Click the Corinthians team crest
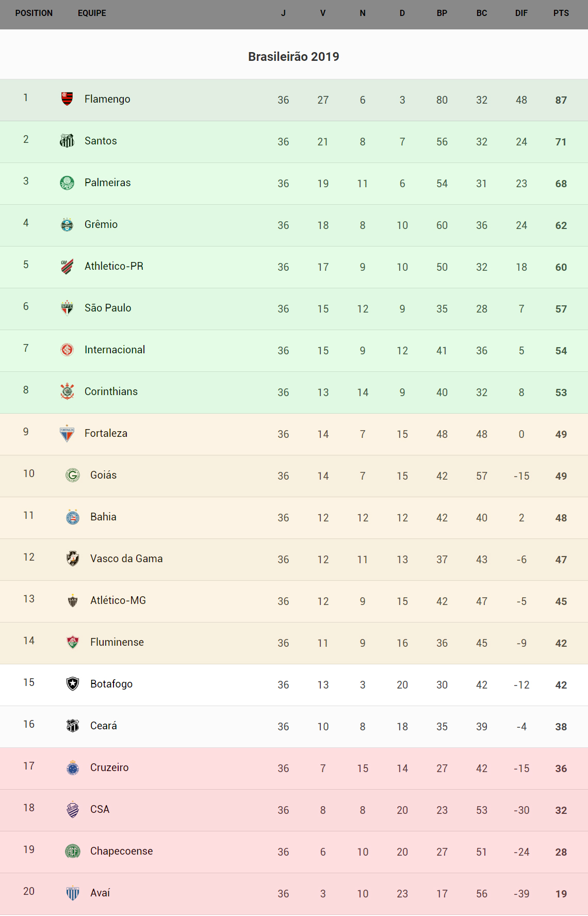588x916 pixels. (x=67, y=391)
